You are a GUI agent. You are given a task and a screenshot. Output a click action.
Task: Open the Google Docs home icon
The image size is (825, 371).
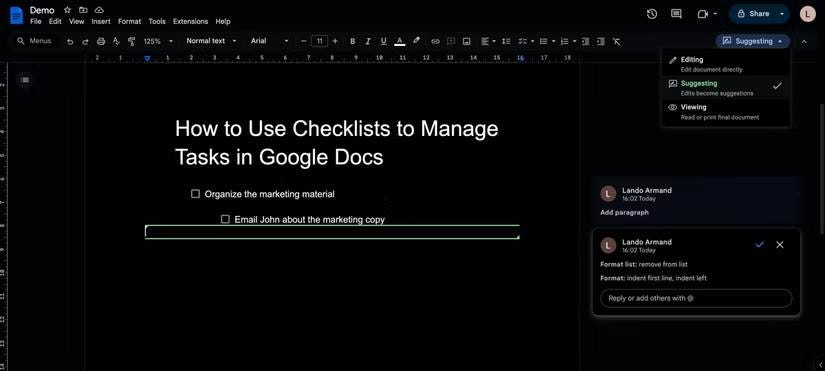[16, 15]
